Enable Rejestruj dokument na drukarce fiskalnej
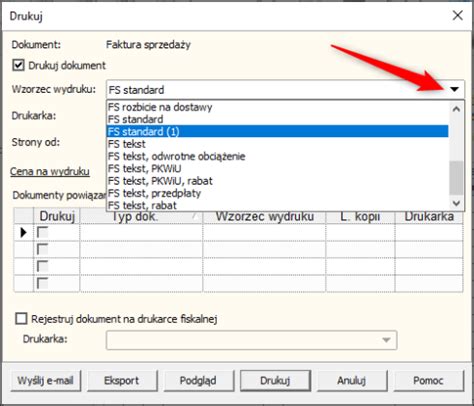The image size is (474, 406). [x=21, y=319]
